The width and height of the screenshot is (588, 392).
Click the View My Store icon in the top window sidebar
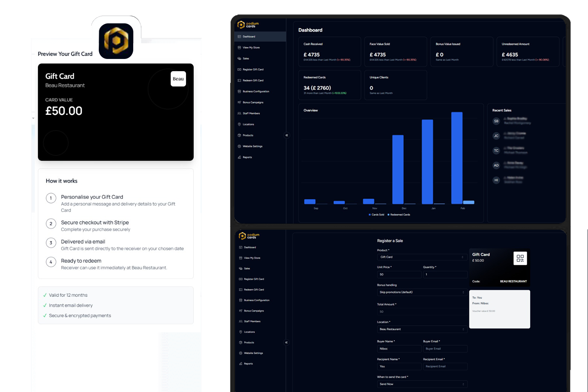tap(239, 47)
